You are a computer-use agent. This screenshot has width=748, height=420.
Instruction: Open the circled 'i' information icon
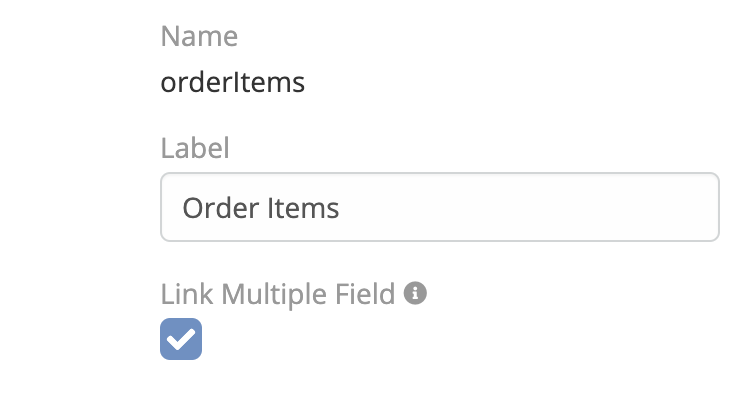tap(416, 294)
